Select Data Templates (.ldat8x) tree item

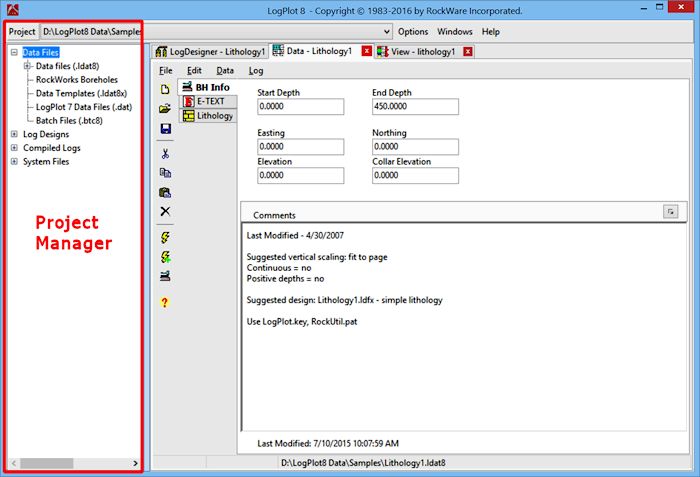81,93
